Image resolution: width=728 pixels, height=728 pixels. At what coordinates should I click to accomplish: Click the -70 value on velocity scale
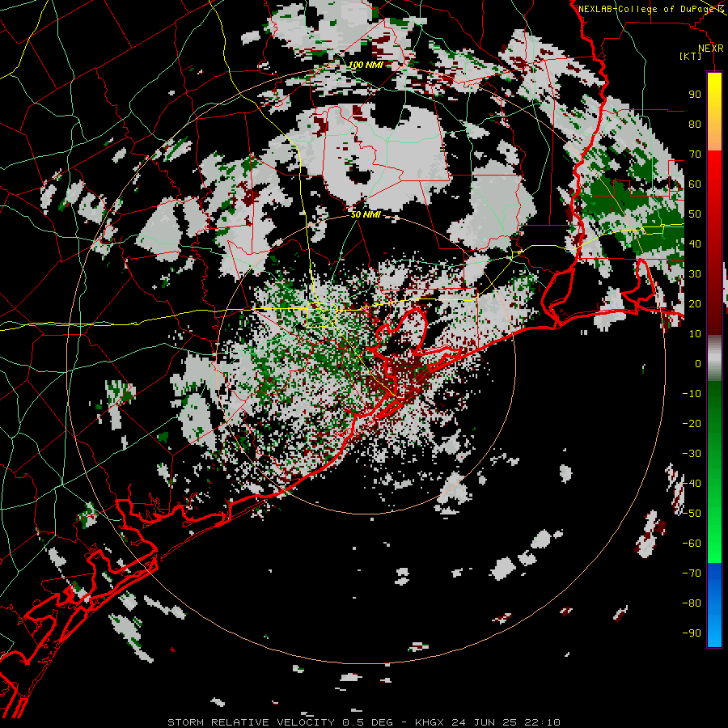point(692,574)
